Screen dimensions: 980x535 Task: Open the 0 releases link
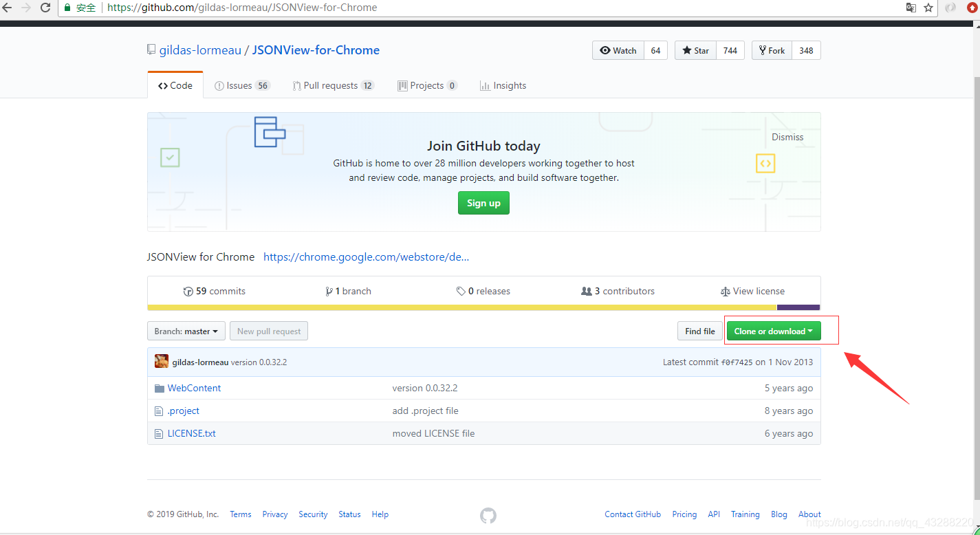point(483,291)
